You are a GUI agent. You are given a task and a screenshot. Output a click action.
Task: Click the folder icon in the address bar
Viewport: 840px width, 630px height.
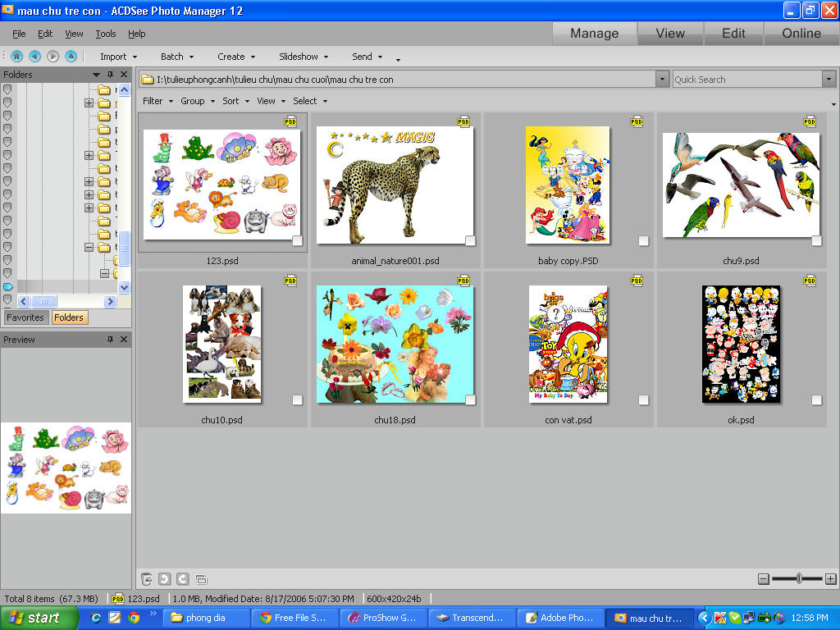click(148, 80)
